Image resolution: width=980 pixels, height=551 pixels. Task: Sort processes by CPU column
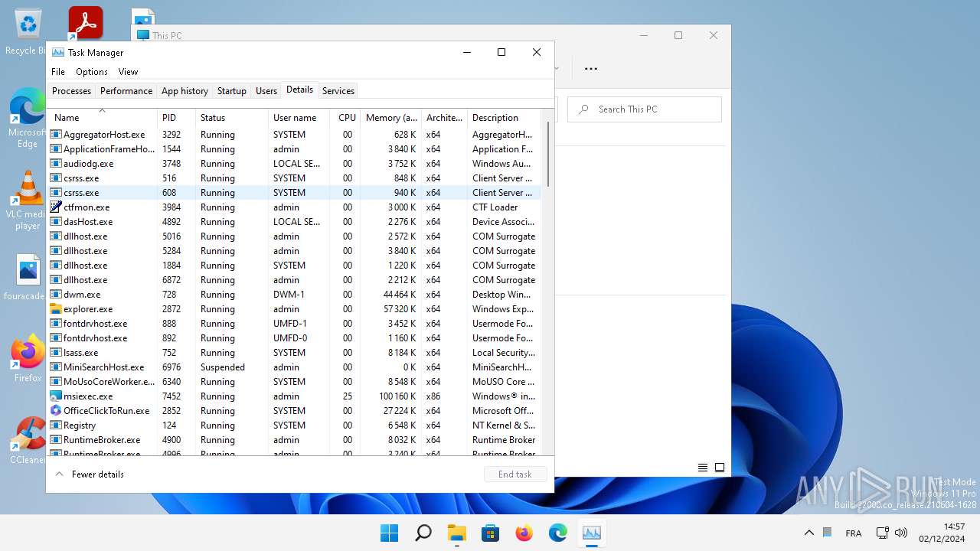pos(346,118)
